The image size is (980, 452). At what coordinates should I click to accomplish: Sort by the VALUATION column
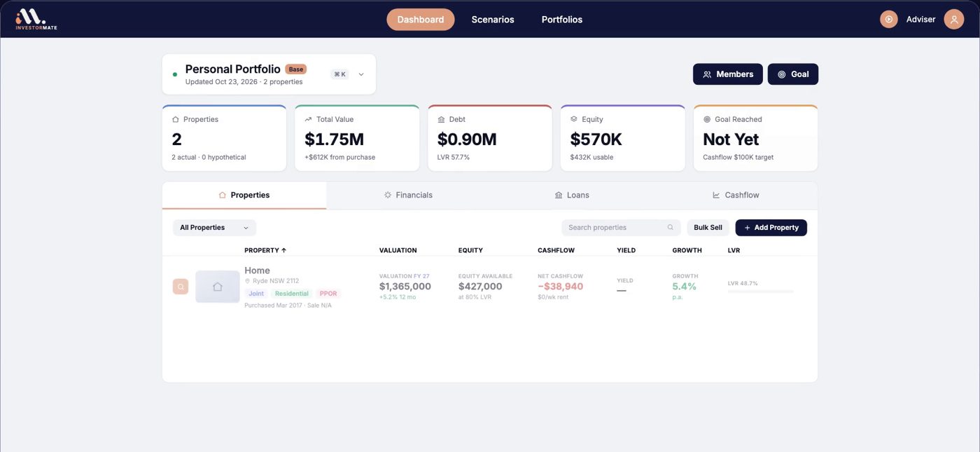398,250
